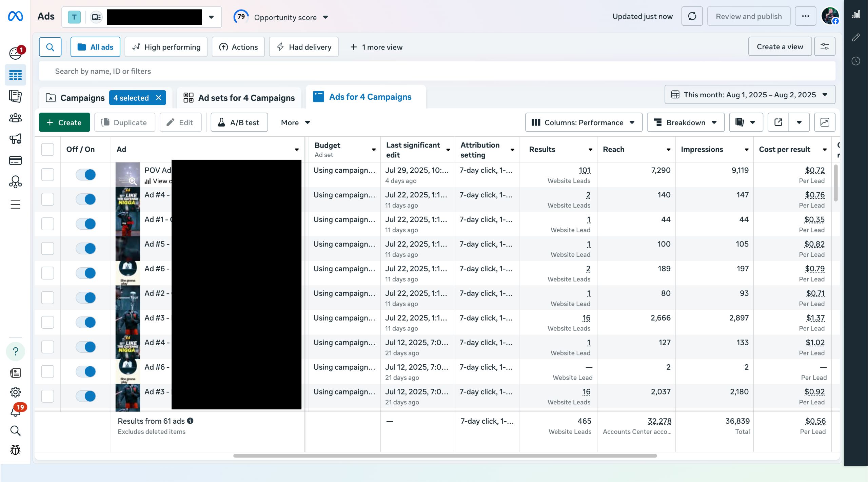
Task: Click the green Create button
Action: point(64,122)
